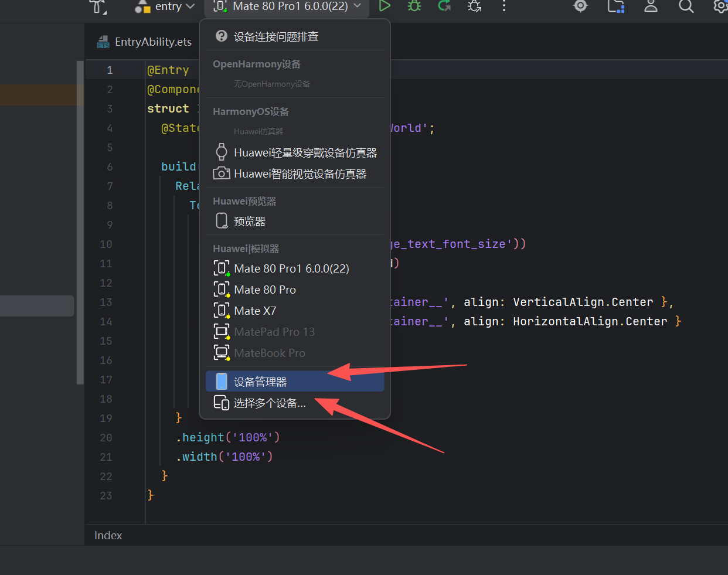This screenshot has height=575, width=728.
Task: Click the Index breadcrumb at editor bottom
Action: [x=108, y=535]
